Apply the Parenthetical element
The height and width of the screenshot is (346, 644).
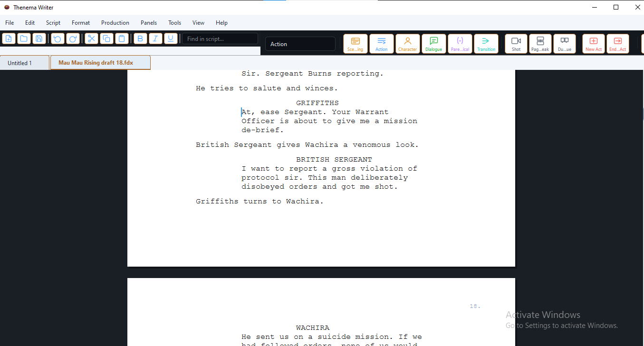pyautogui.click(x=460, y=44)
